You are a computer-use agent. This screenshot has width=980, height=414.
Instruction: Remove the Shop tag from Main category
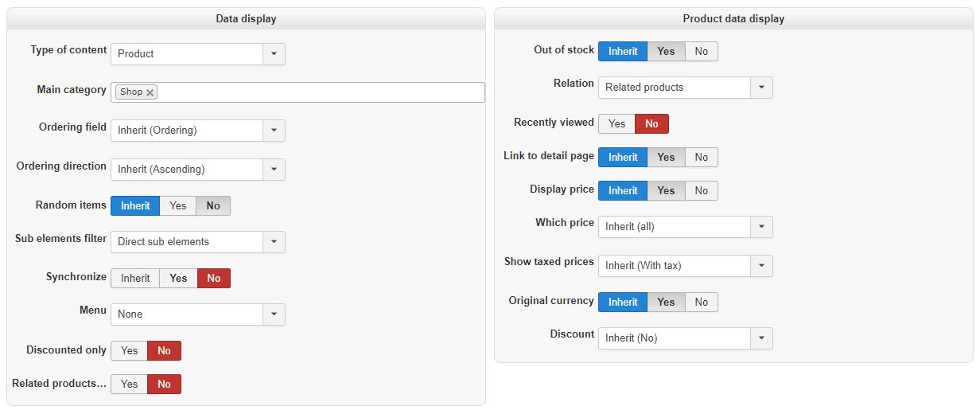150,92
